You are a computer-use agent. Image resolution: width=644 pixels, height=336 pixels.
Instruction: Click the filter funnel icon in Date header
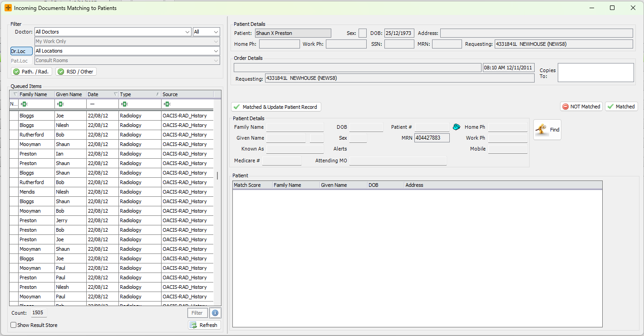pyautogui.click(x=115, y=94)
